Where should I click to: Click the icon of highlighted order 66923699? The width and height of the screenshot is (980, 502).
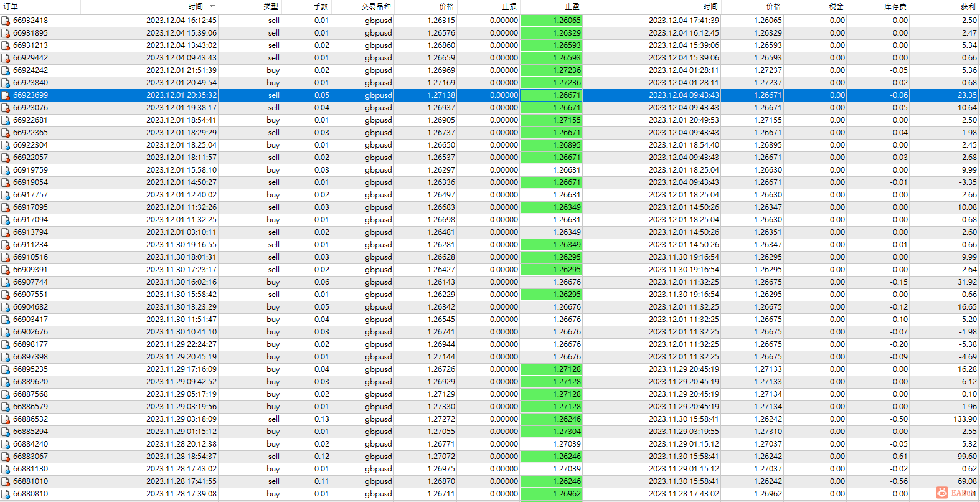[x=6, y=95]
